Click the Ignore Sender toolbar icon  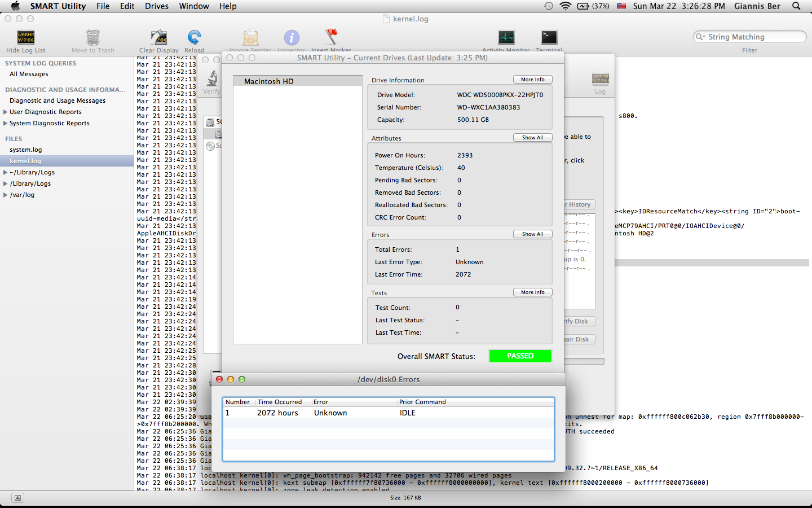tap(251, 38)
